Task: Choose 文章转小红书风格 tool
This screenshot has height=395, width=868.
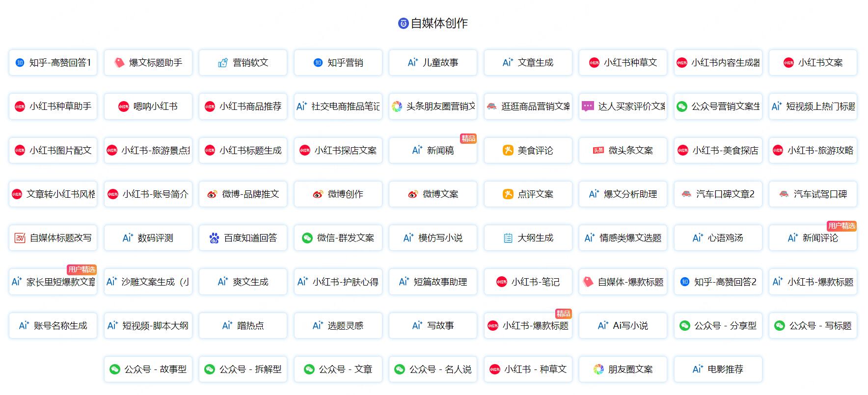Action: 53,194
